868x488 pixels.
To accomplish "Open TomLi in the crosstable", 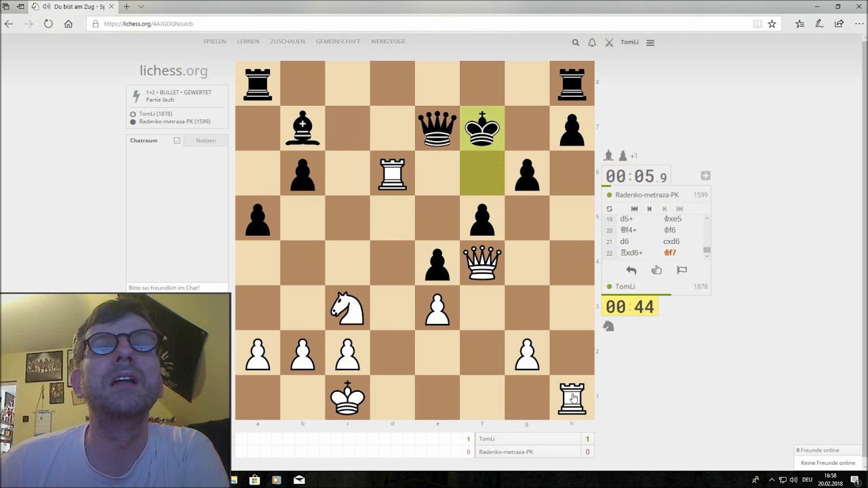I will (487, 439).
